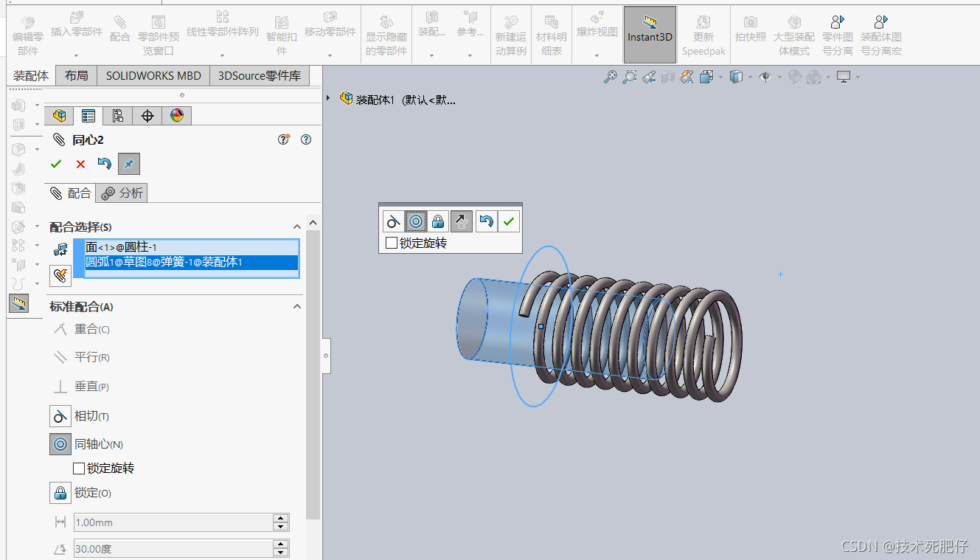Click 装配体图号分离宏 icon
Image resolution: width=980 pixels, height=560 pixels.
pyautogui.click(x=880, y=35)
